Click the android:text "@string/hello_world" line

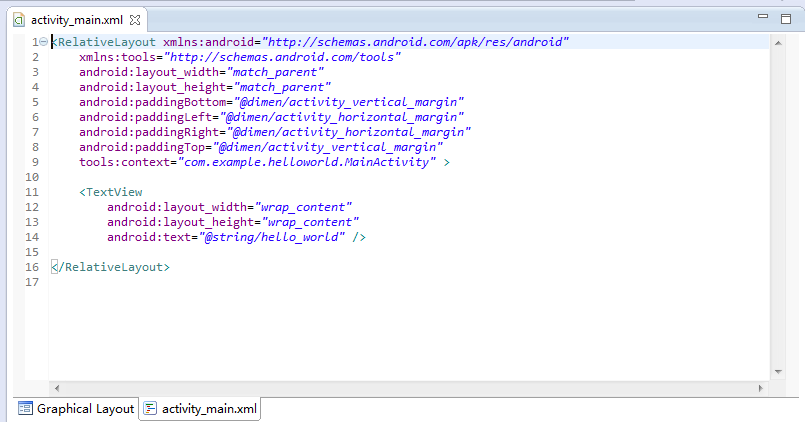coord(236,237)
